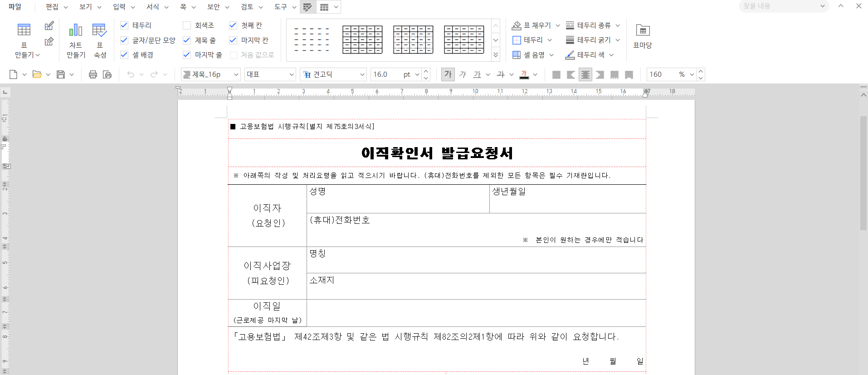Screen dimensions: 868x375
Task: Click the 테두리 색 pen icon
Action: [x=570, y=55]
